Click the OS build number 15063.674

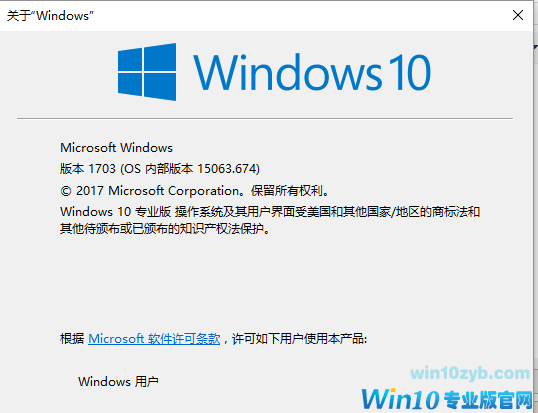click(226, 169)
